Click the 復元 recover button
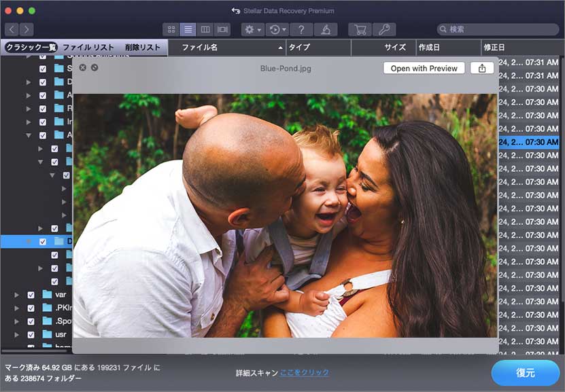Image resolution: width=565 pixels, height=392 pixels. pos(525,373)
